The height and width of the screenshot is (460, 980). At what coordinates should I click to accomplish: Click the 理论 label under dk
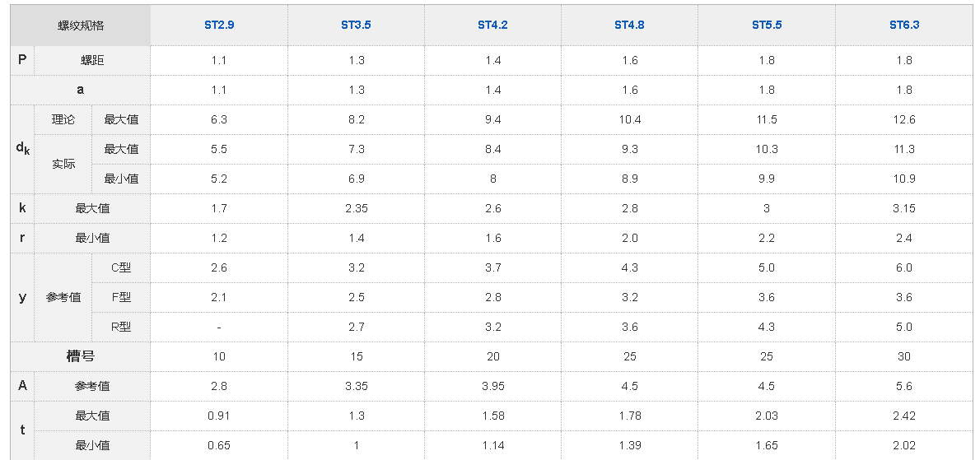tap(63, 119)
